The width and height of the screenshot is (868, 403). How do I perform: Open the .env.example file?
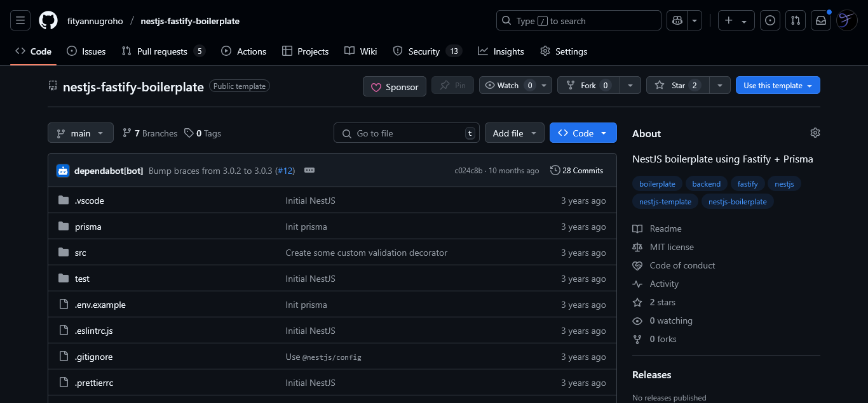[100, 305]
